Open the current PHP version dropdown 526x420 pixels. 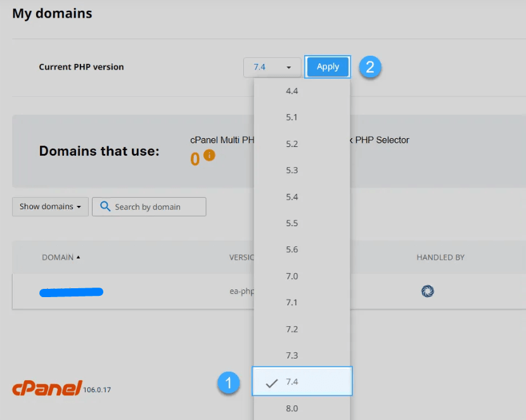pos(273,67)
